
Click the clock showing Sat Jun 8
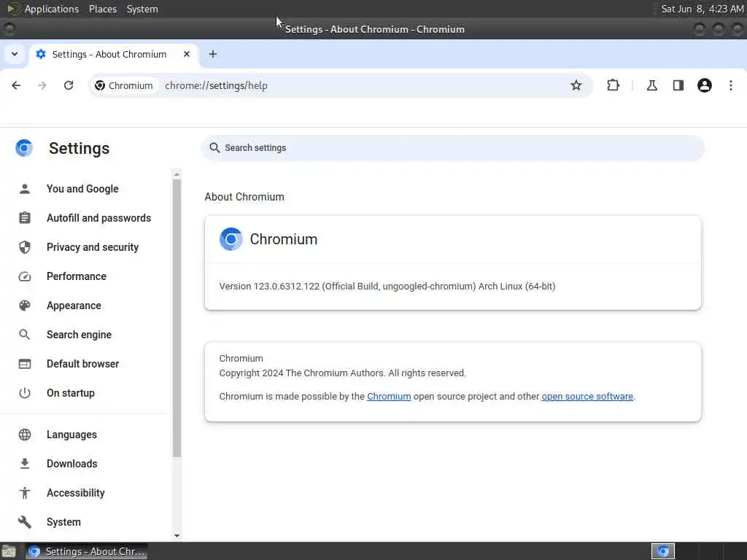click(703, 9)
